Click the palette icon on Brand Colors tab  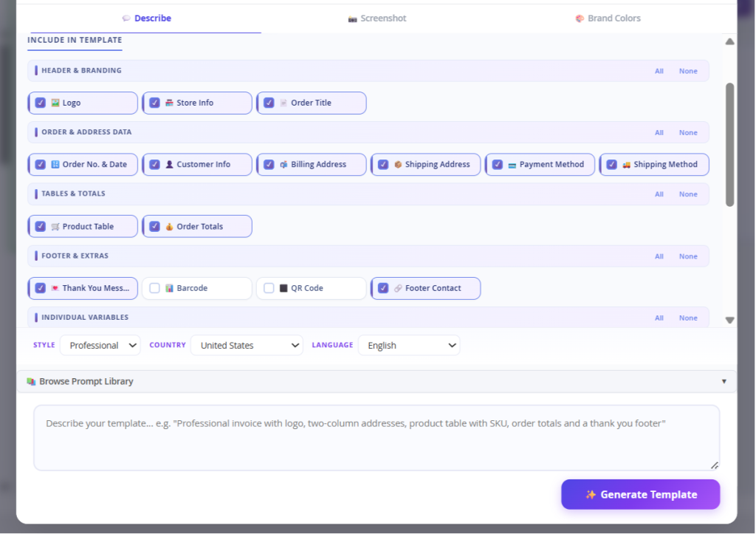coord(580,18)
